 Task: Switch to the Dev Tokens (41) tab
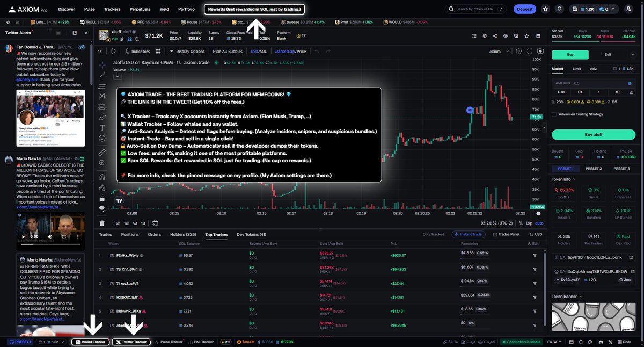pos(251,234)
